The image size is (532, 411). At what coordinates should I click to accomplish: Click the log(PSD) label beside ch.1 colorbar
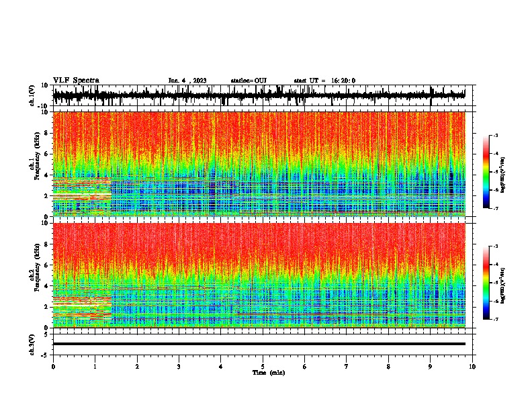(503, 175)
